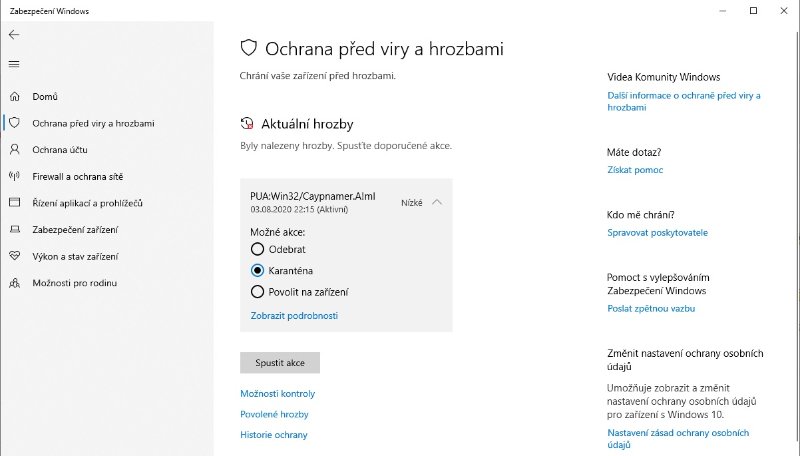
Task: Click the Získat pomoc link
Action: [635, 170]
